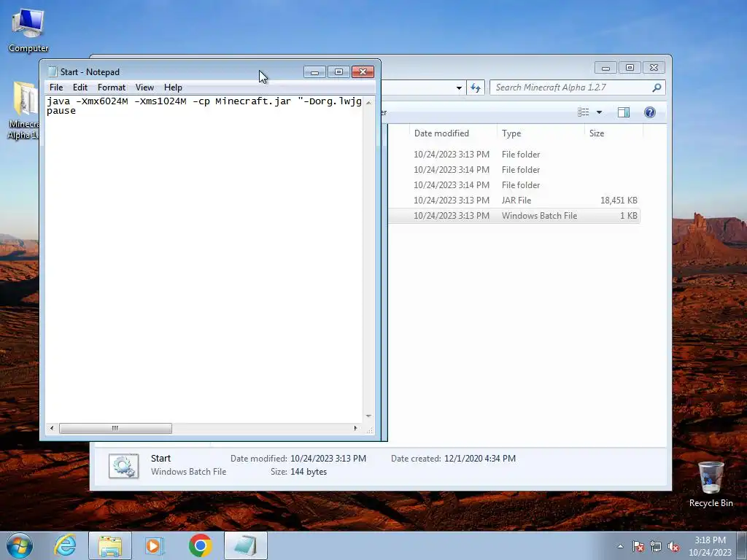The height and width of the screenshot is (560, 747).
Task: Open the Help menu in Notepad
Action: [173, 87]
